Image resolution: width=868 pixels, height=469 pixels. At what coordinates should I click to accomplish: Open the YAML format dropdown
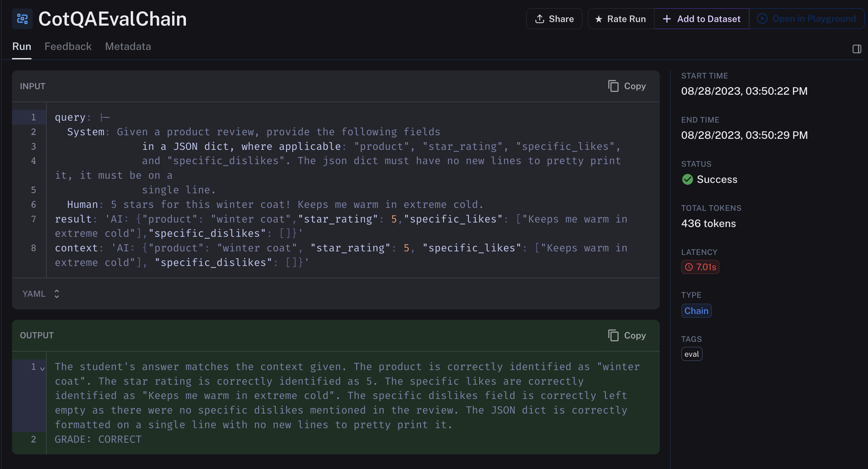(x=34, y=294)
